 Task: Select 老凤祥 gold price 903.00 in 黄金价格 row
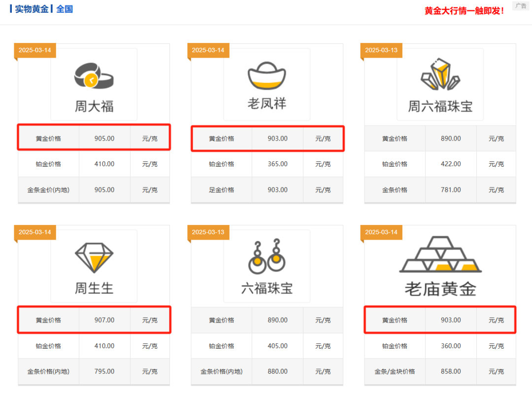pyautogui.click(x=277, y=139)
